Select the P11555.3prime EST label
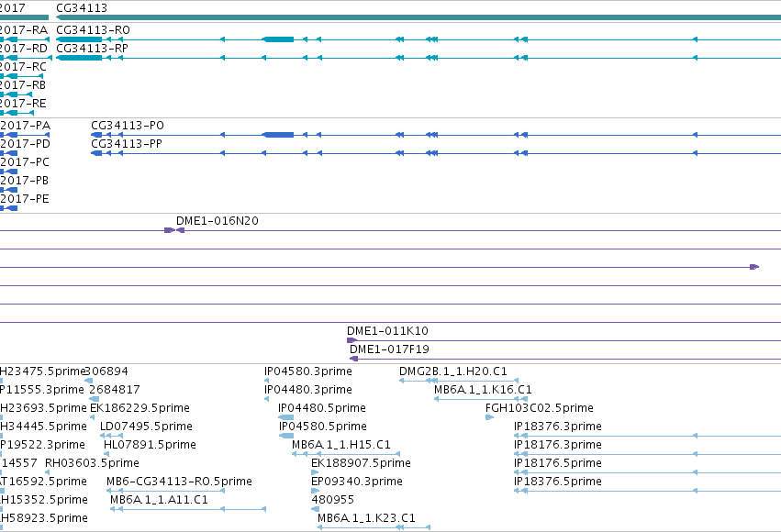This screenshot has width=781, height=532. click(x=42, y=390)
